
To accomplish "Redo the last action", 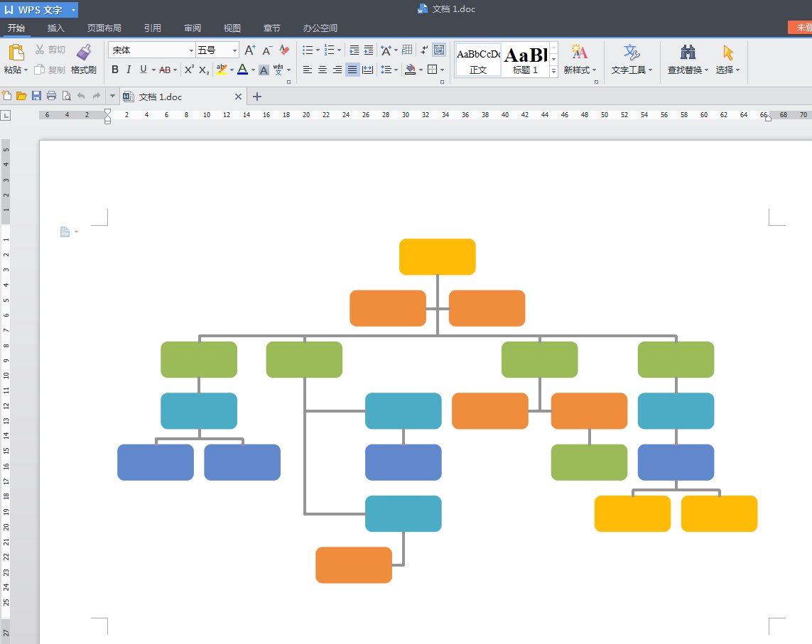I will (97, 96).
